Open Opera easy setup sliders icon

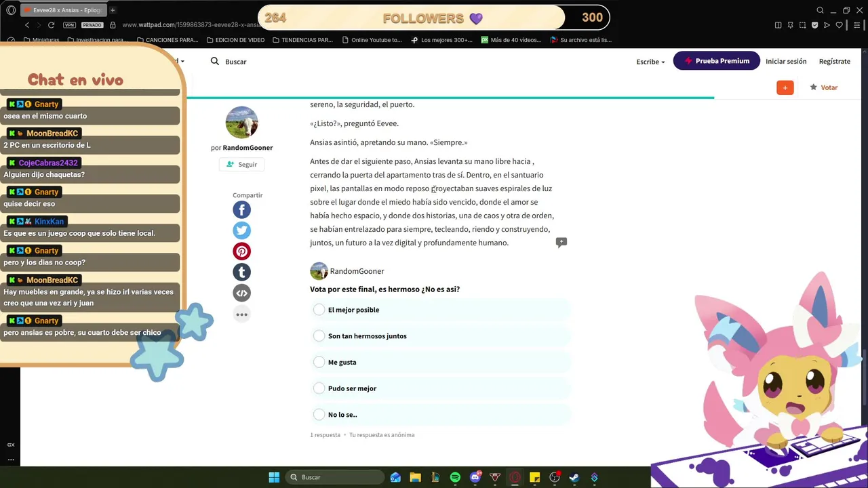coord(857,25)
